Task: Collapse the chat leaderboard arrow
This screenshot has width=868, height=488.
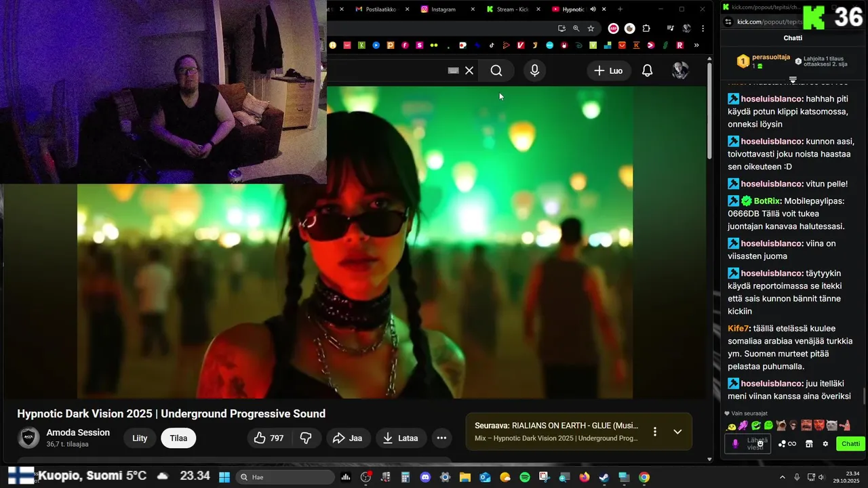Action: (793, 80)
